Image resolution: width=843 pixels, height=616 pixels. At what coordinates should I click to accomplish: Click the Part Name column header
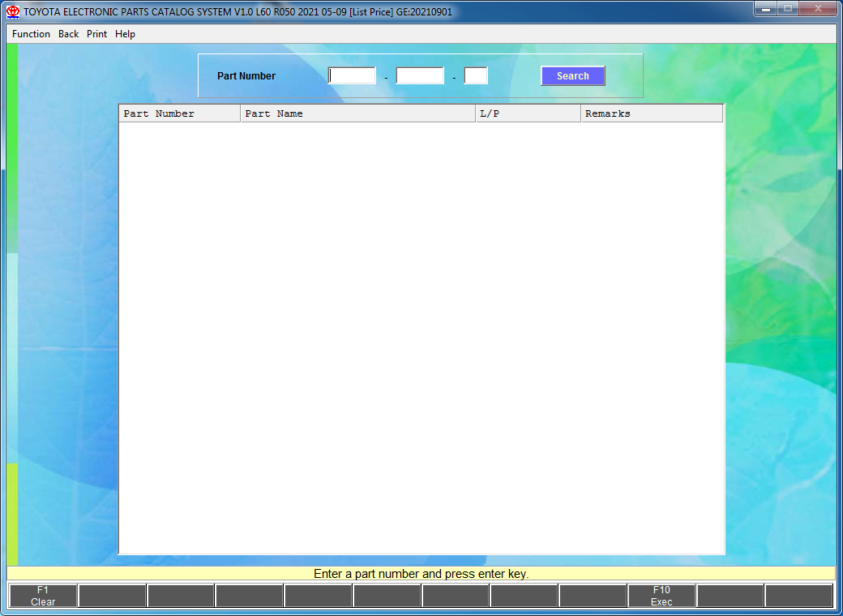click(x=358, y=113)
